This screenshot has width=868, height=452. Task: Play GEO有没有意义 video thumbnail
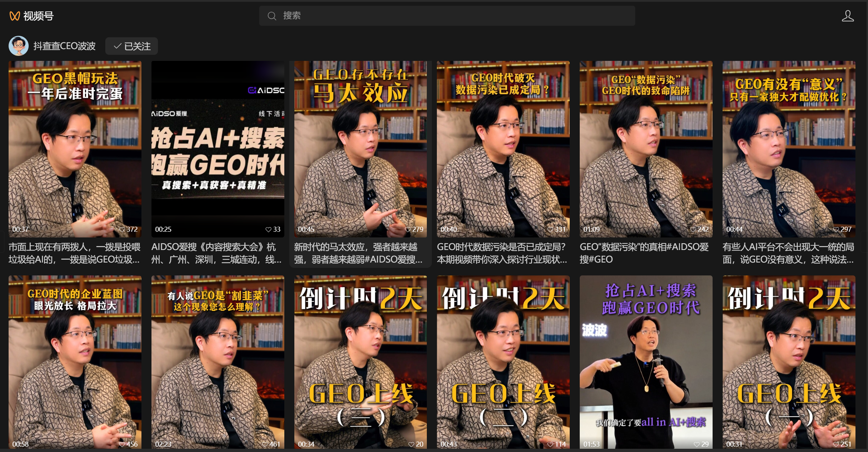tap(789, 149)
